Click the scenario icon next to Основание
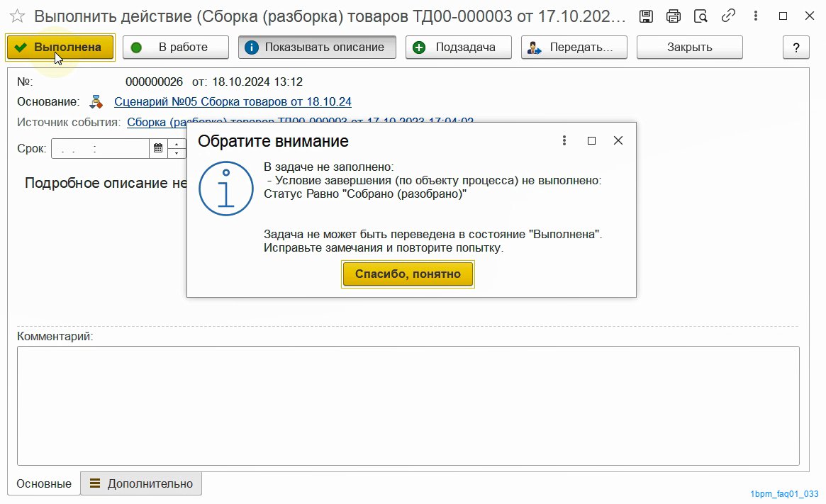Image resolution: width=826 pixels, height=504 pixels. coord(97,102)
